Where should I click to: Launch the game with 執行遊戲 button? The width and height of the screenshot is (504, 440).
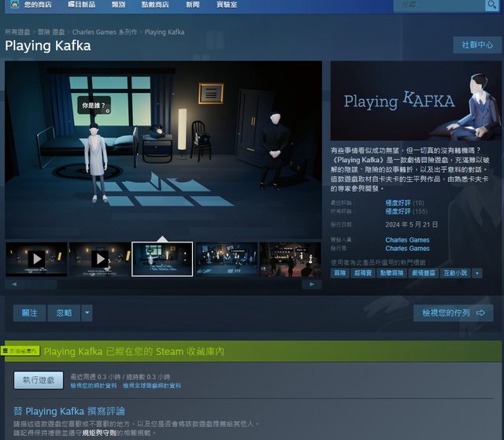point(39,380)
